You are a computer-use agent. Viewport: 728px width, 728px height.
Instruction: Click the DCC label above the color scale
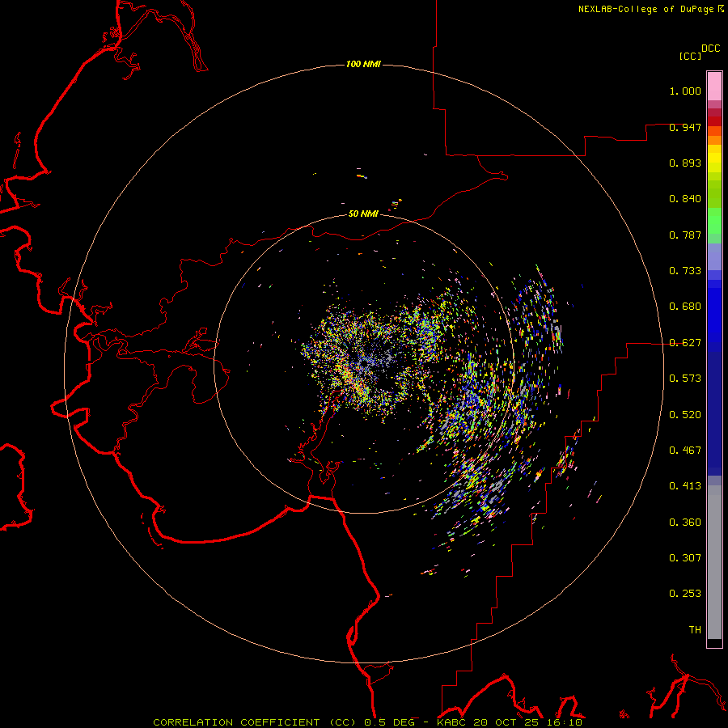click(x=711, y=49)
